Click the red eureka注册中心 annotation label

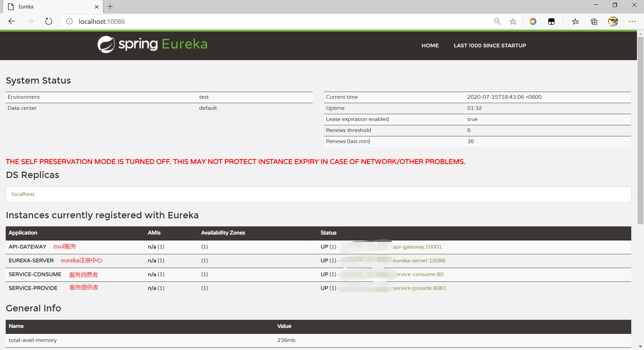pyautogui.click(x=82, y=260)
